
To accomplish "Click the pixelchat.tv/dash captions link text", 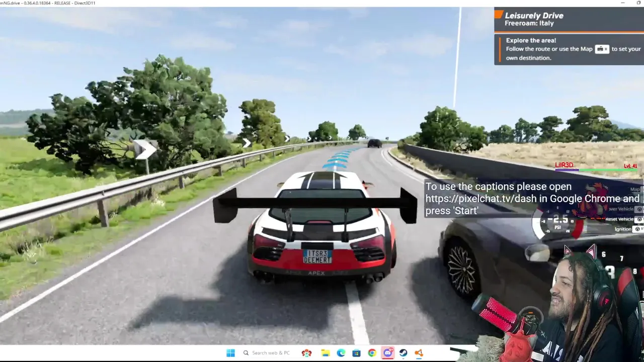I will pos(481,199).
